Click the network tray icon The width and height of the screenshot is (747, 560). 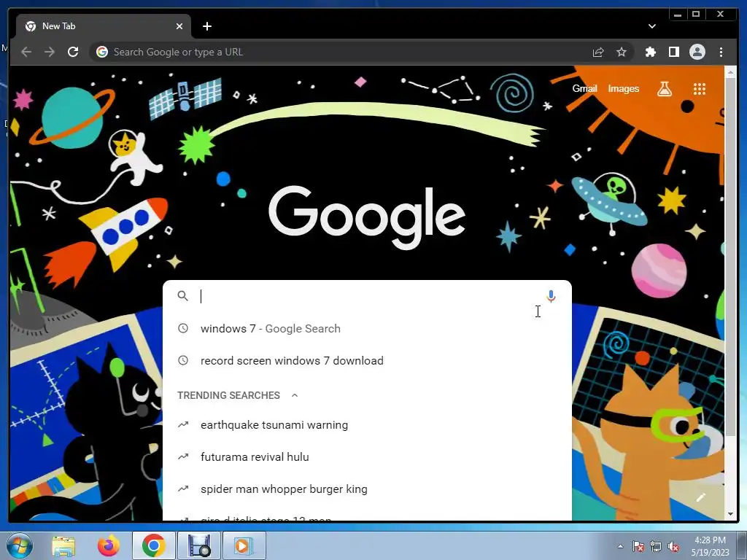point(656,547)
